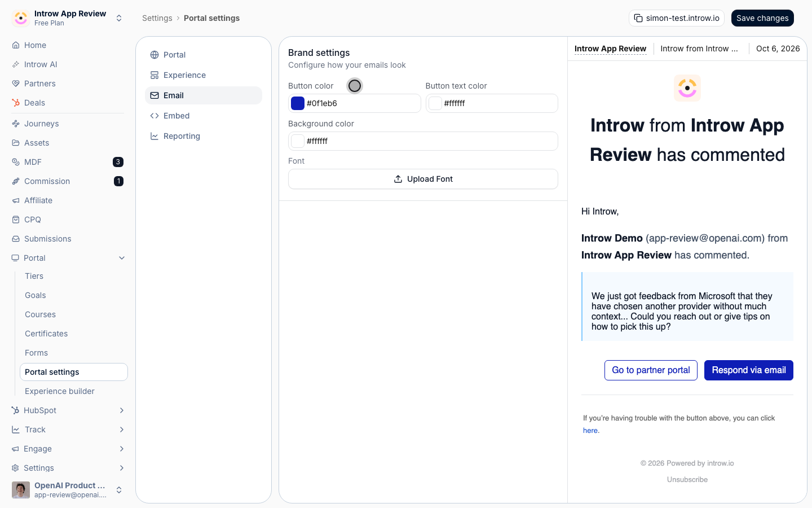Open the Experience settings tab
The width and height of the screenshot is (812, 508).
click(x=204, y=75)
